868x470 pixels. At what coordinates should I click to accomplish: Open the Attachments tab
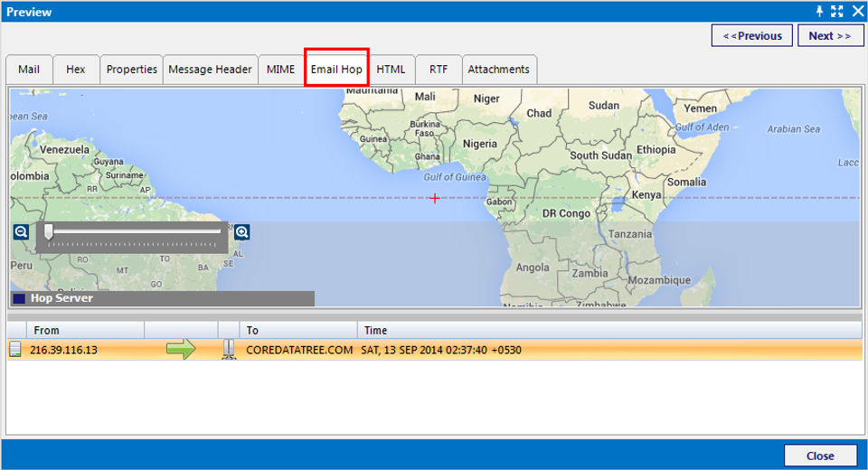pos(499,70)
